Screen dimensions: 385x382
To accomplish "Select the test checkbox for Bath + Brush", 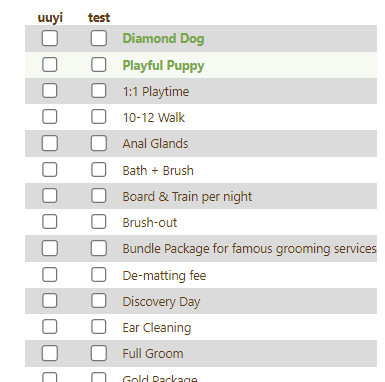I will tap(99, 170).
